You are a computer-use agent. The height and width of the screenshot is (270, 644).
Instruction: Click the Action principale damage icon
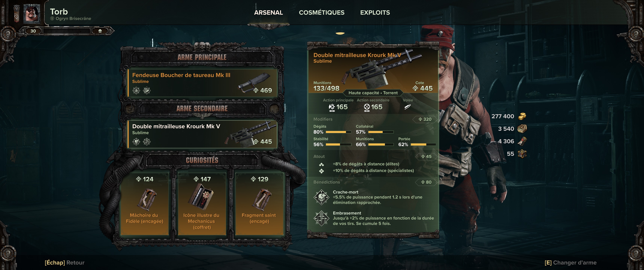point(332,107)
